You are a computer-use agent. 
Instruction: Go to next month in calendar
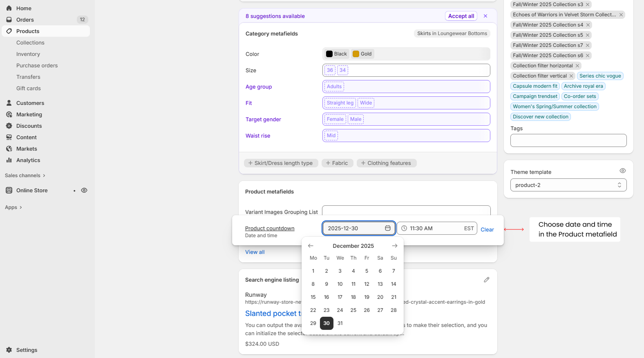pos(394,246)
